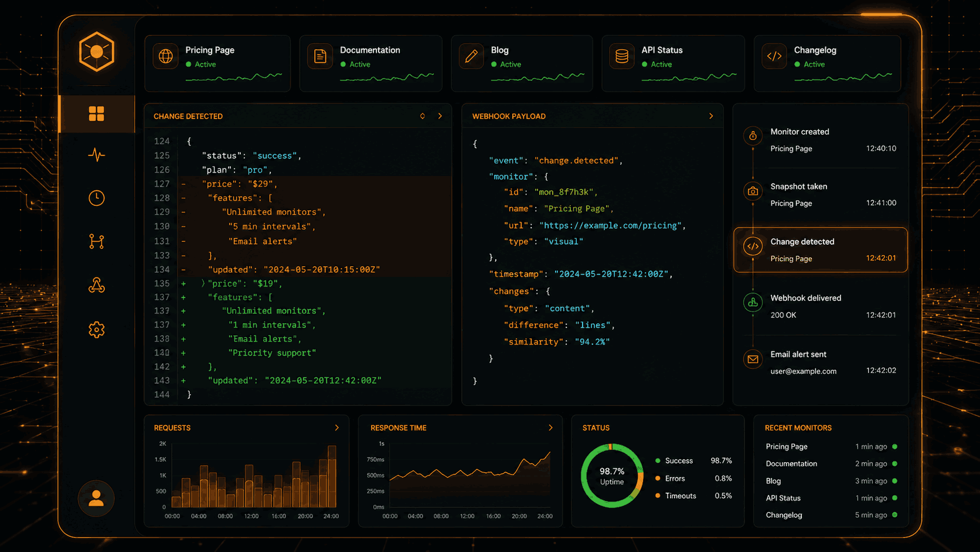Open the activity pulse icon in sidebar

(97, 155)
